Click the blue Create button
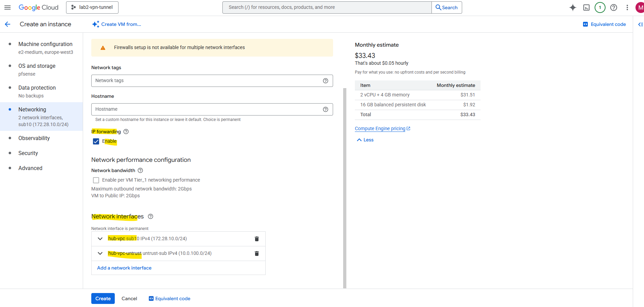 (x=103, y=298)
